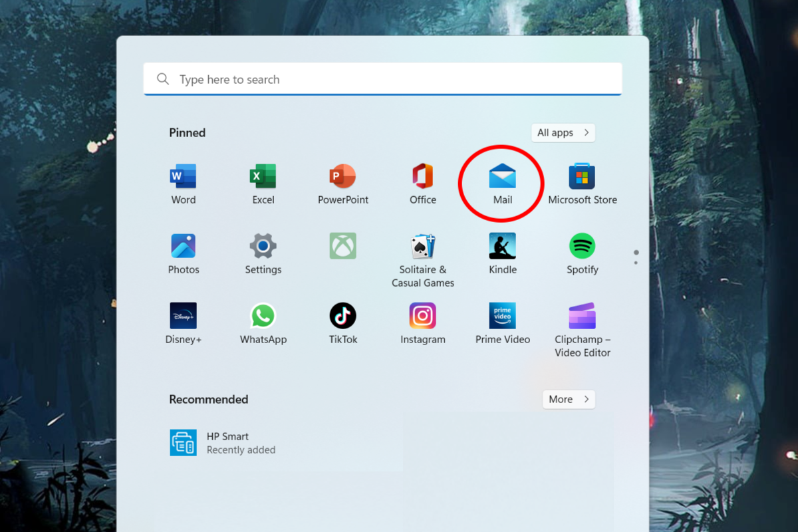798x532 pixels.
Task: Click the search magnifier icon
Action: point(163,79)
